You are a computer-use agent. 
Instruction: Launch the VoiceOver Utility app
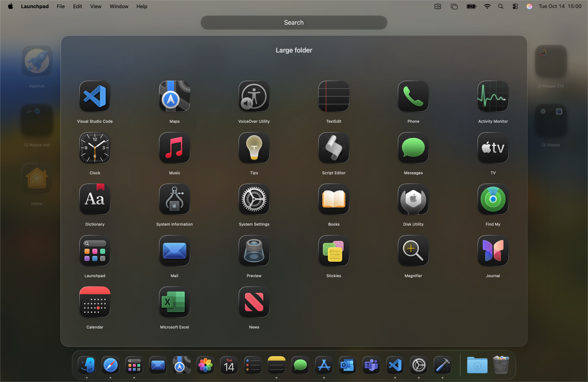pos(254,96)
